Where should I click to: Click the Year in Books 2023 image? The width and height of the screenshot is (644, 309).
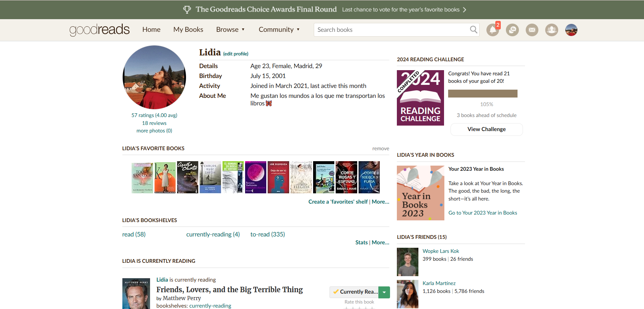420,193
